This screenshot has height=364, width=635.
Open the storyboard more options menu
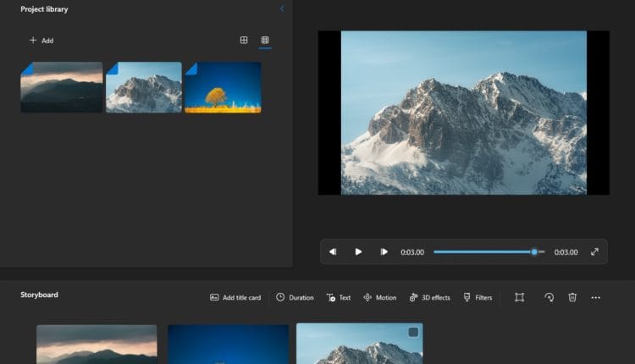coord(596,298)
